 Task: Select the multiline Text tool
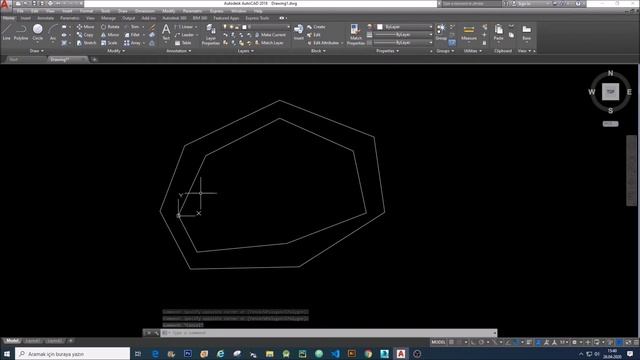coord(166,32)
